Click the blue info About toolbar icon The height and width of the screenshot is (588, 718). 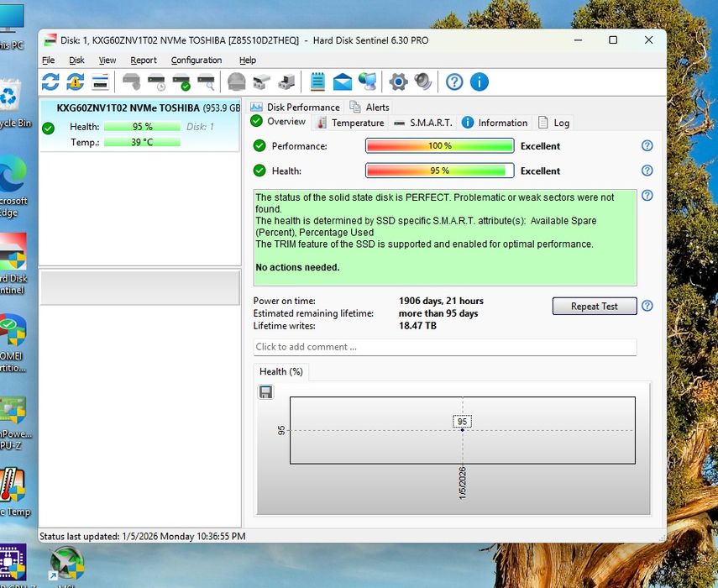click(479, 82)
